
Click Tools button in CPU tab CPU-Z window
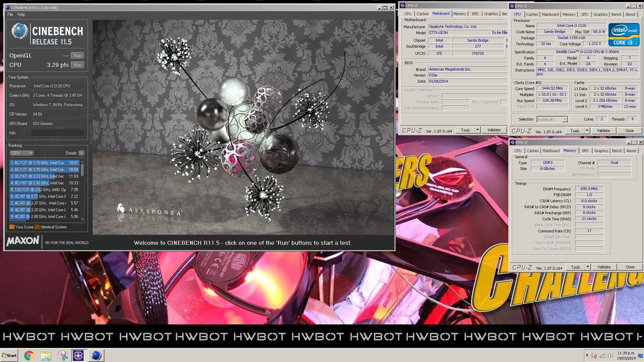tap(575, 131)
